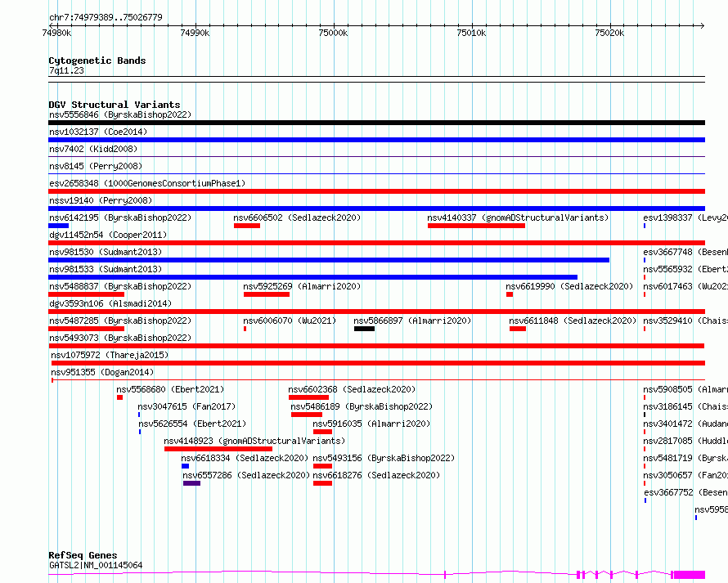Select nsv5925269 (Almarri2020) variant label

click(x=302, y=286)
